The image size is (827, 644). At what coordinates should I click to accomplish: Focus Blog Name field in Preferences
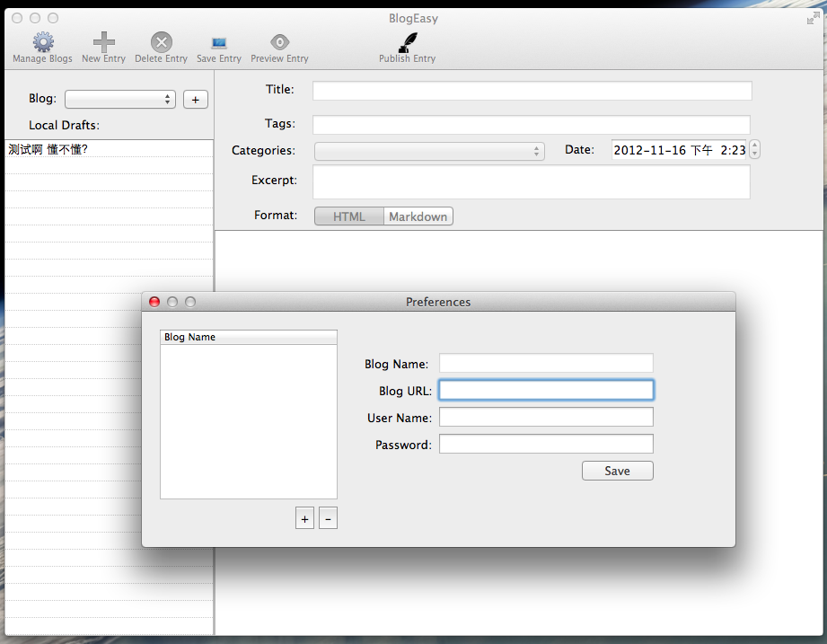546,364
